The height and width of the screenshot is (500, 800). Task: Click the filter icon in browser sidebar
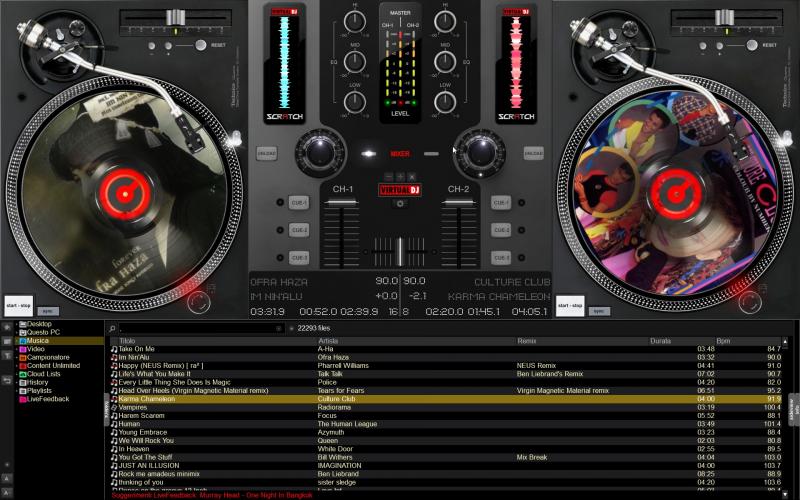(x=7, y=355)
